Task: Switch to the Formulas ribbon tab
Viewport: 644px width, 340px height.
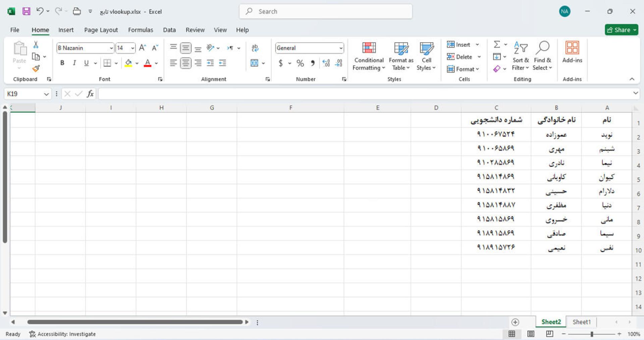Action: (141, 30)
